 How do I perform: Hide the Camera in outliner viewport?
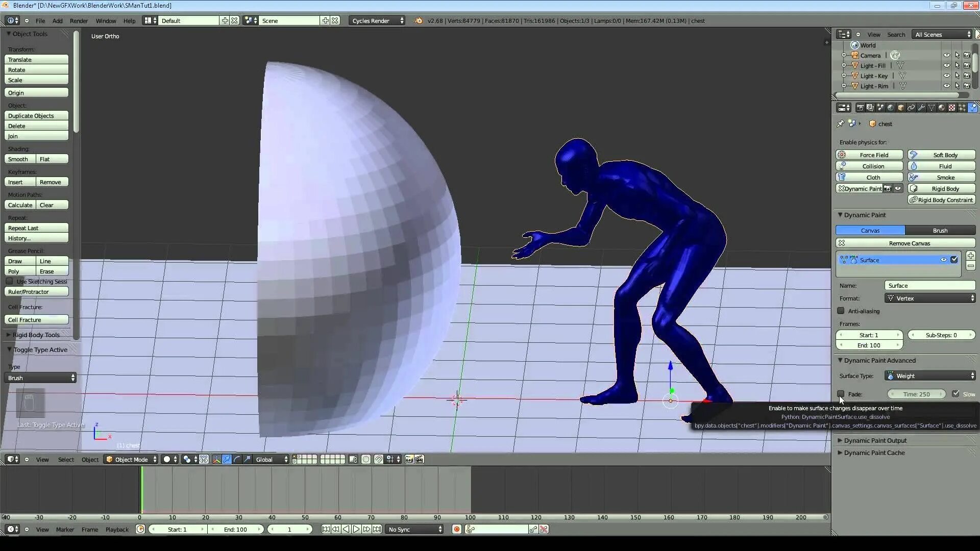(x=946, y=55)
